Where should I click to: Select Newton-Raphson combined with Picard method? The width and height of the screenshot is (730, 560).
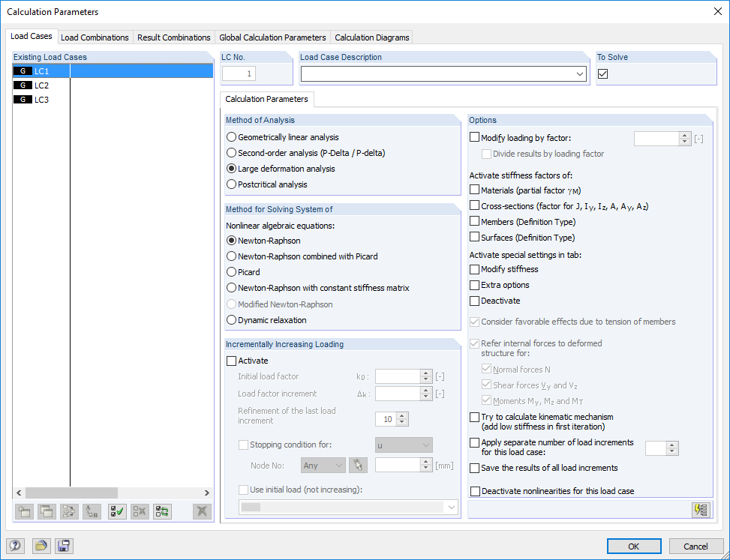(233, 256)
